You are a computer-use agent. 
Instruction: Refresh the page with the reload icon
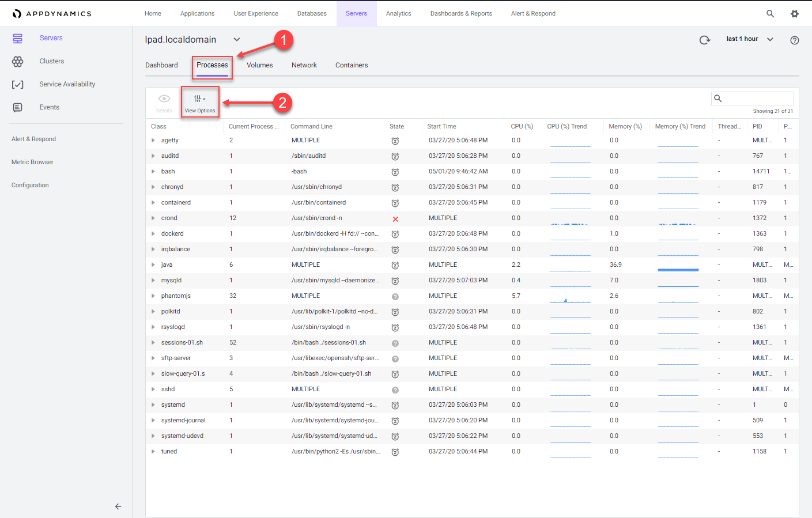click(704, 40)
